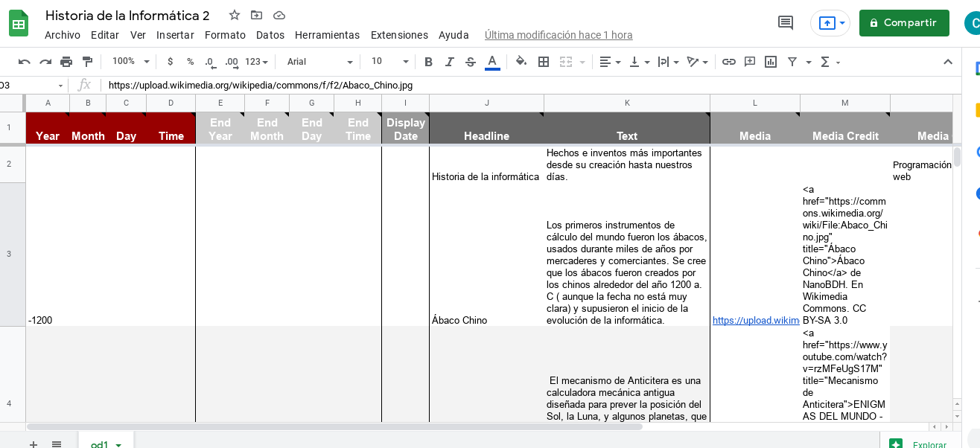980x448 pixels.
Task: Open the Archivo menu
Action: point(63,35)
